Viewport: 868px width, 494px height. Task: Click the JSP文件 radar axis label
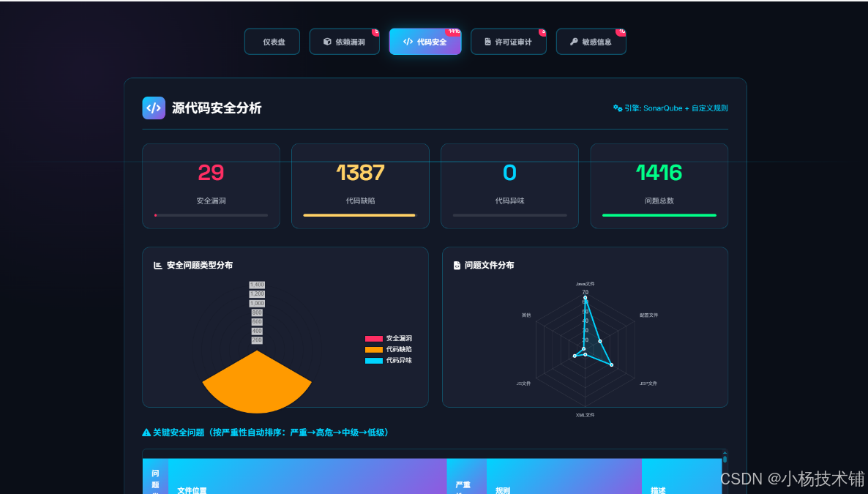(x=648, y=383)
